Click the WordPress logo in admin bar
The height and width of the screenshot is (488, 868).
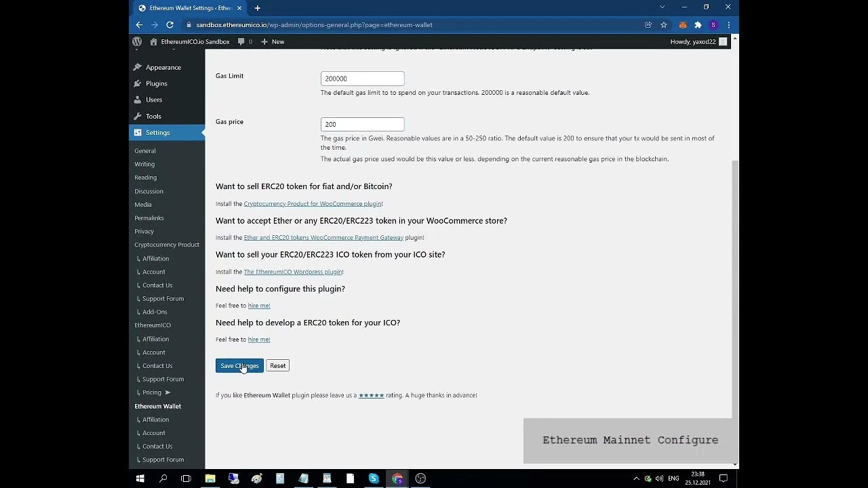(137, 41)
